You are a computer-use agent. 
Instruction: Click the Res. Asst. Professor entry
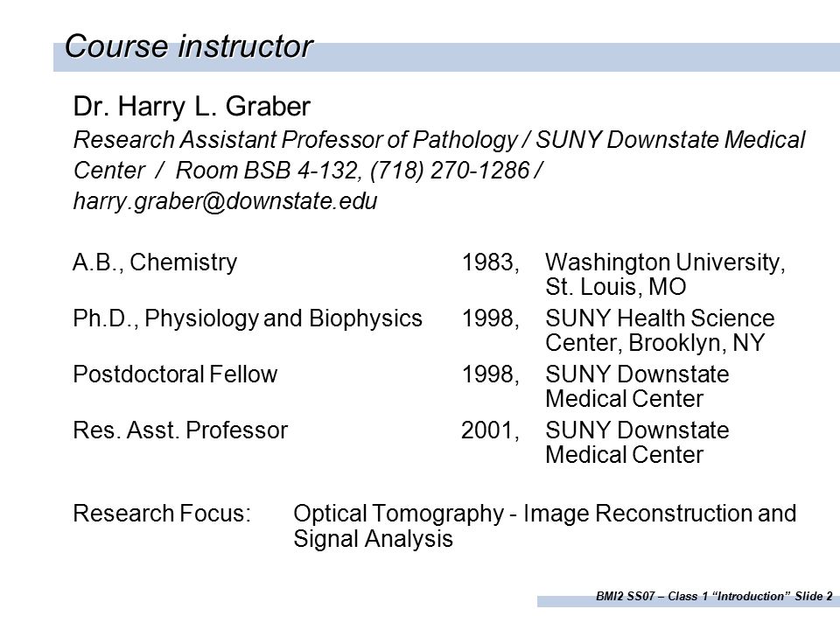point(180,430)
